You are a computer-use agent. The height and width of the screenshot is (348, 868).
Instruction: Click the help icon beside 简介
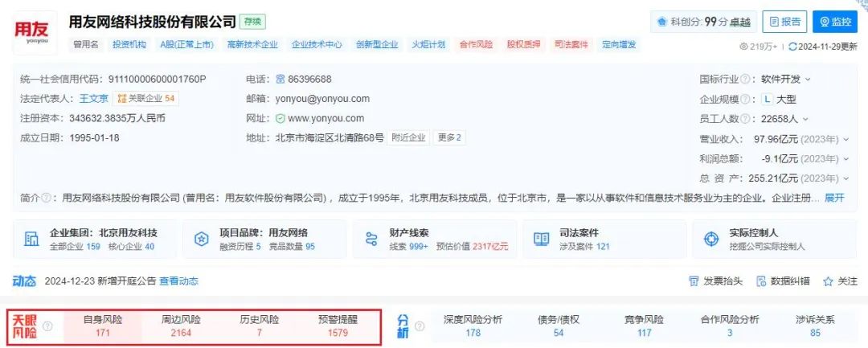coord(46,198)
